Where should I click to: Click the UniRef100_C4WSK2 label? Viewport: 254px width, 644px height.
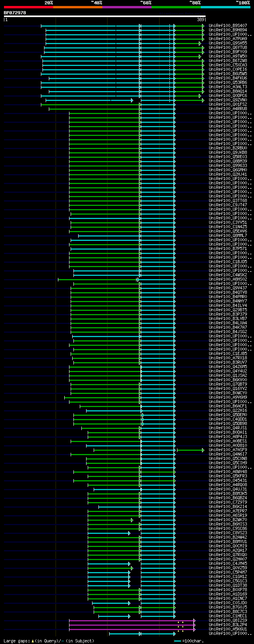(228, 275)
